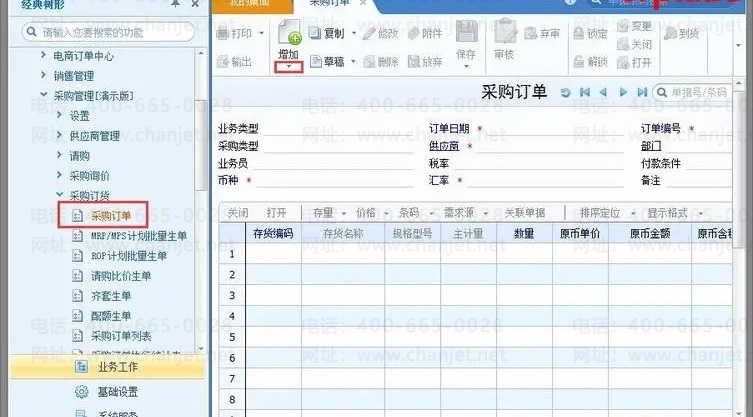Click the 变更 change icon
This screenshot has width=753, height=417.
623,26
